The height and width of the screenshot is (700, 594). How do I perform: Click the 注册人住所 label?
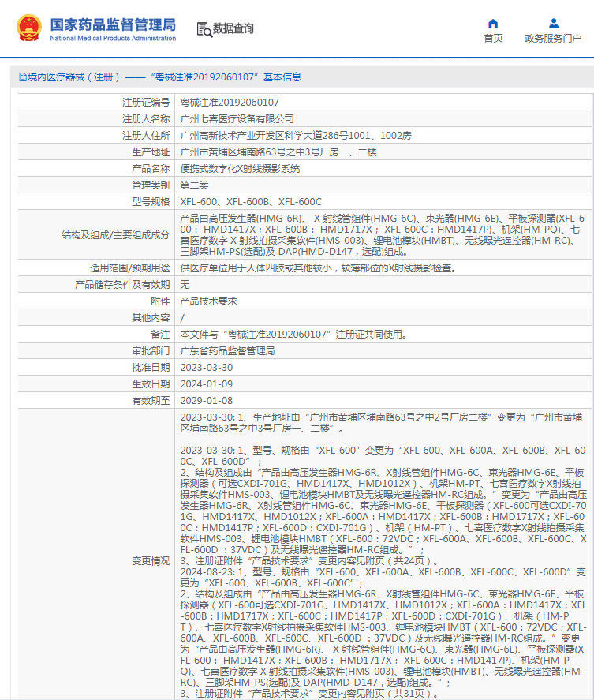tap(146, 136)
